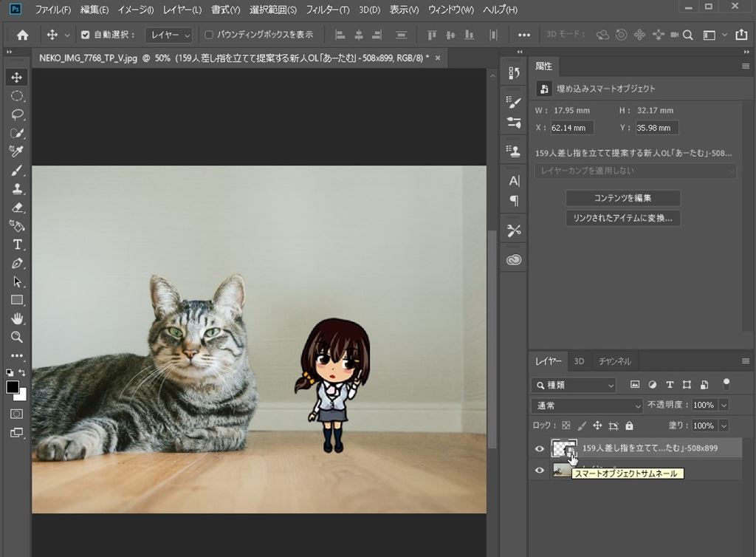Enable バウンディングボックスを表示 checkbox
This screenshot has width=756, height=557.
209,35
